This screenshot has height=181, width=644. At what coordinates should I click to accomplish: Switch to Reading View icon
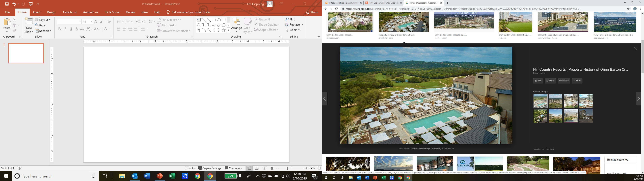[264, 168]
